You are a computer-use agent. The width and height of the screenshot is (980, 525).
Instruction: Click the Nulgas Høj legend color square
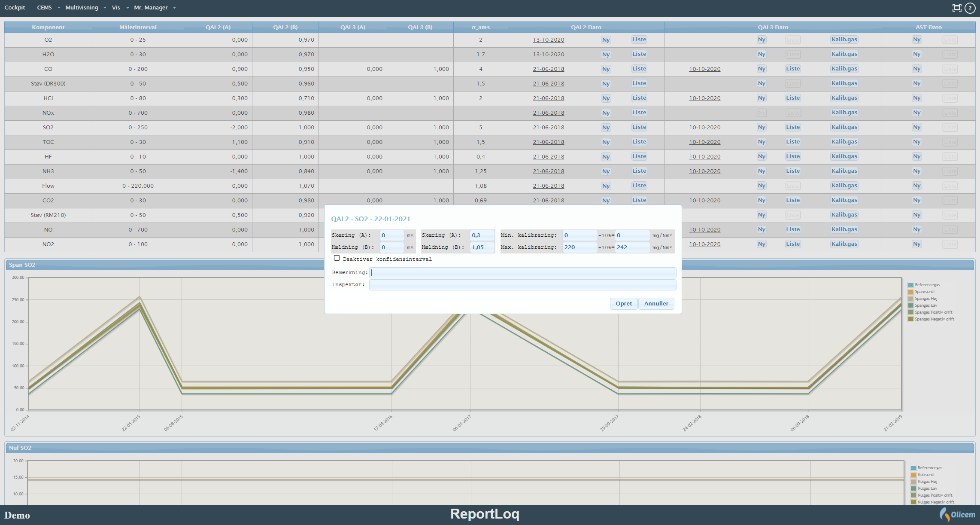point(913,482)
